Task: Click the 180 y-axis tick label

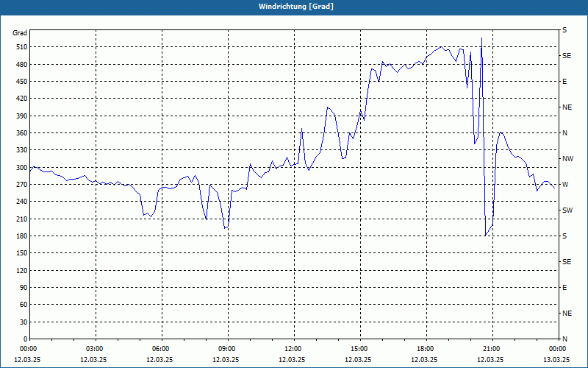Action: point(23,236)
